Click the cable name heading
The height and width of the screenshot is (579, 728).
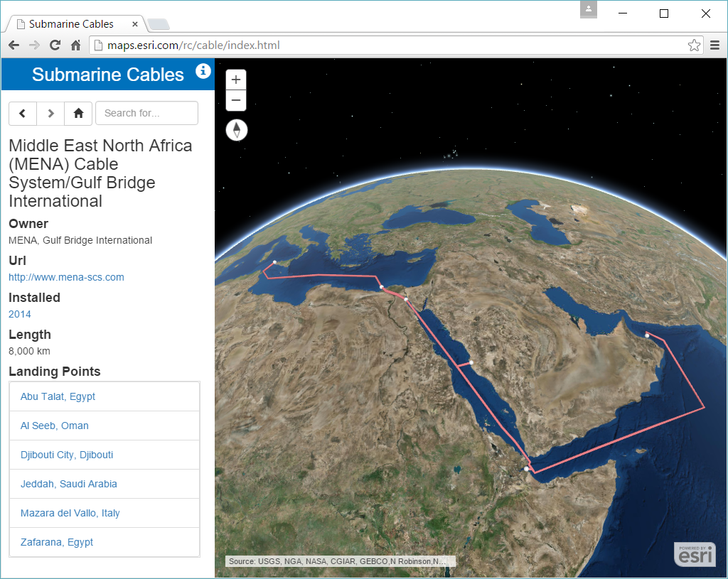click(x=100, y=173)
